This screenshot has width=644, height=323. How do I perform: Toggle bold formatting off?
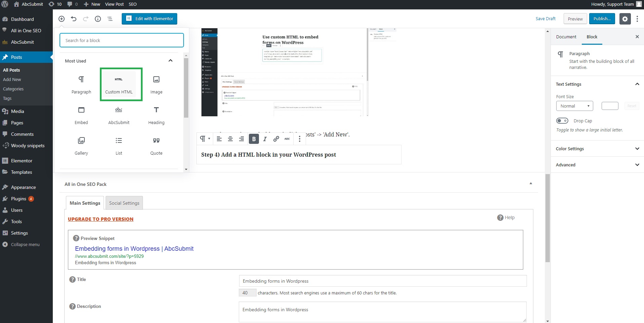coord(254,139)
